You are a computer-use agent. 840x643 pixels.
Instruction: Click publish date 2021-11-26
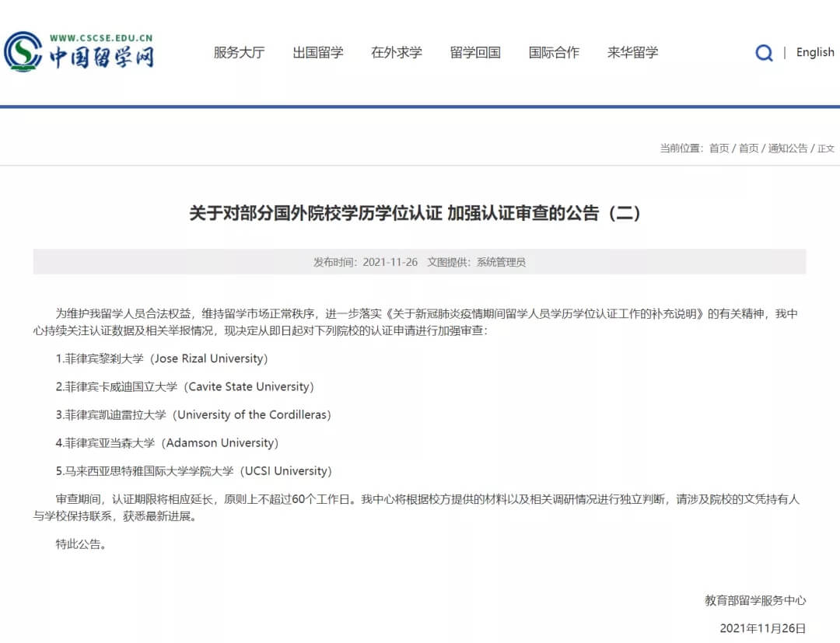pyautogui.click(x=390, y=262)
